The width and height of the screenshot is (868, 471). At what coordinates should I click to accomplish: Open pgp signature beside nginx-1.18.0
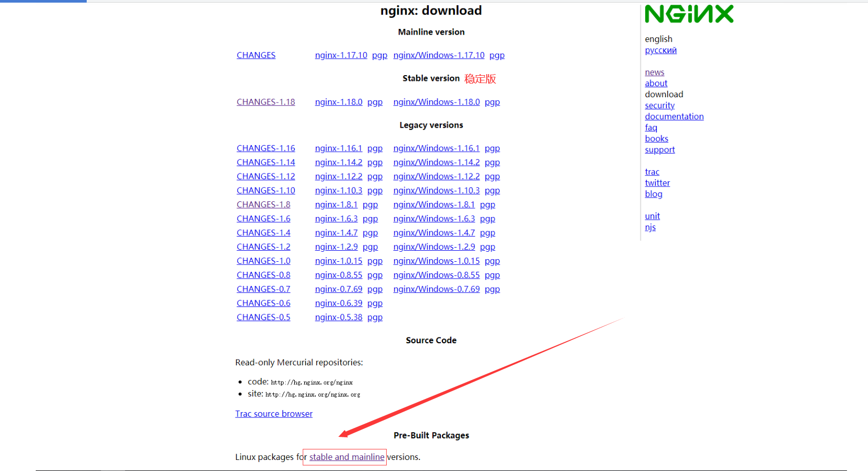coord(375,102)
